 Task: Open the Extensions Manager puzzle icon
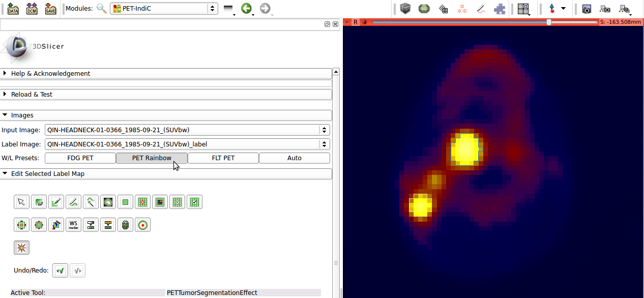tap(500, 9)
